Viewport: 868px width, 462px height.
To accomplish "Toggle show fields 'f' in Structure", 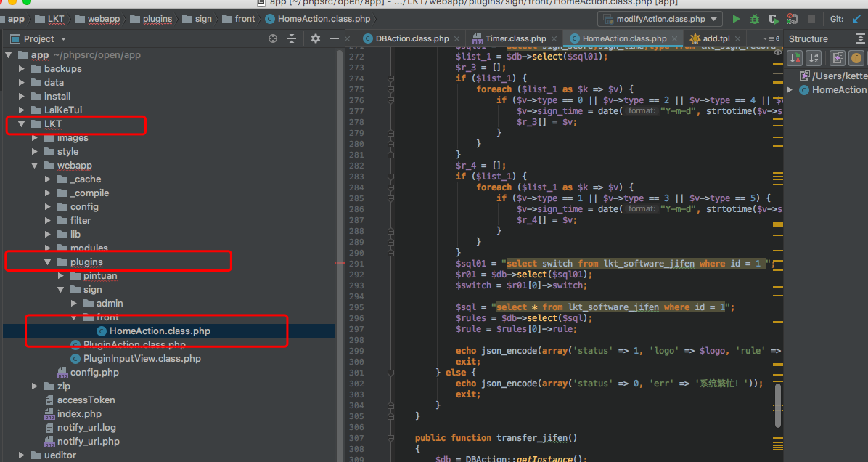I will (856, 57).
